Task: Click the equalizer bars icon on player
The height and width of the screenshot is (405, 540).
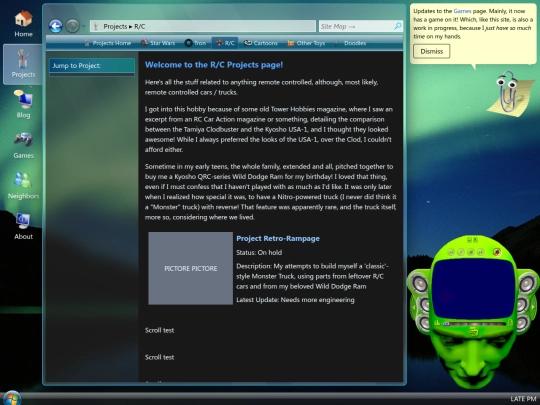Action: point(437,323)
